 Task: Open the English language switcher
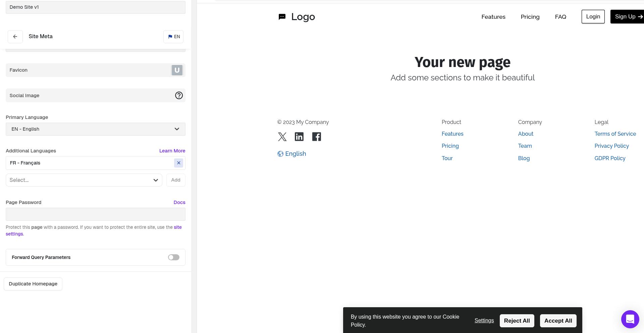pos(291,154)
